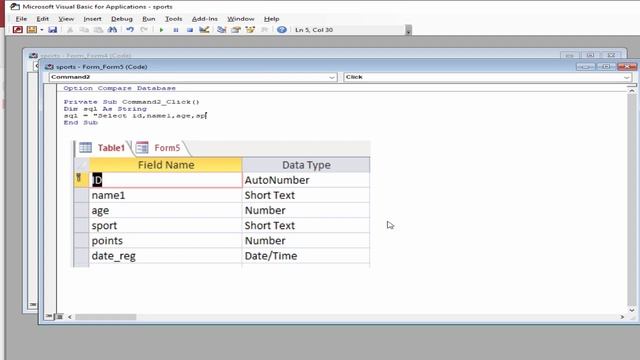
Task: Expand the Click procedure dropdown
Action: click(627, 77)
